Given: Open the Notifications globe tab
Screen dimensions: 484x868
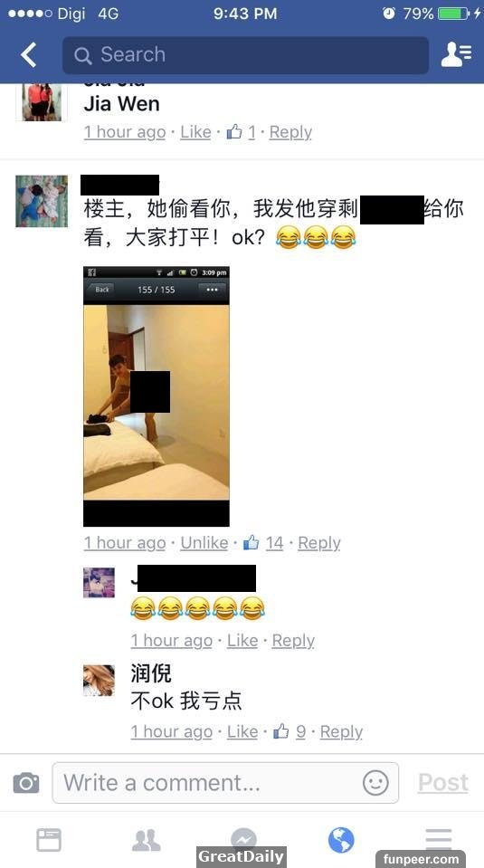Looking at the screenshot, I should click(x=341, y=840).
